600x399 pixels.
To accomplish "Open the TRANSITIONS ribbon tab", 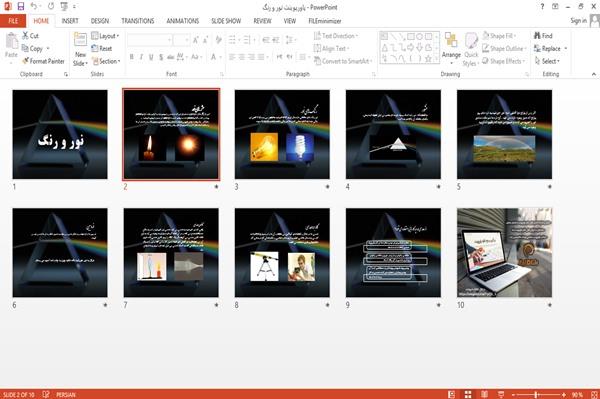I will 138,21.
